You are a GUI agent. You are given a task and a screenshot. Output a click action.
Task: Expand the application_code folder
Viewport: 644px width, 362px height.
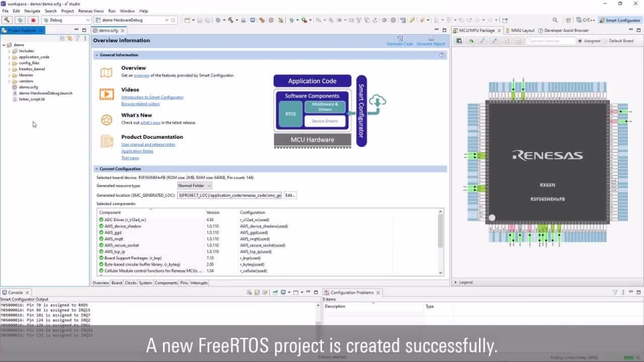point(9,57)
